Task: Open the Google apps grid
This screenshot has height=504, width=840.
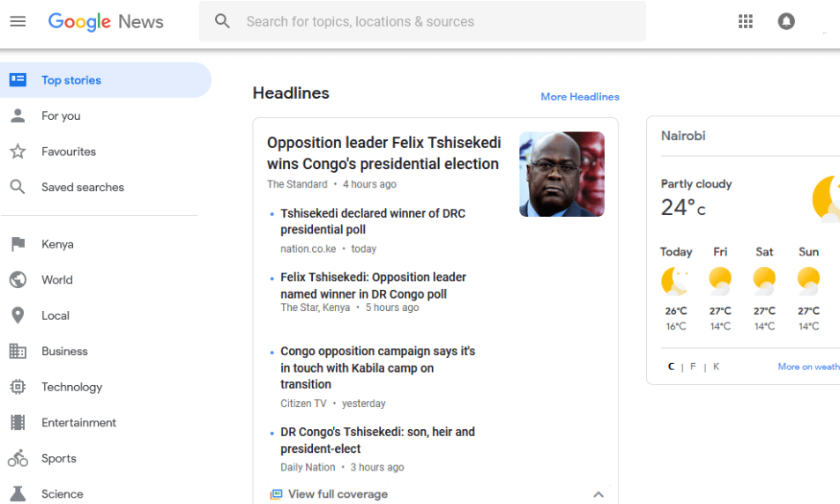Action: 745,21
